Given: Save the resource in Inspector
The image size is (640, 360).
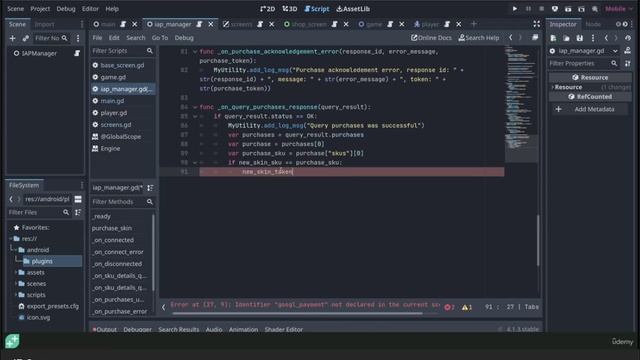Looking at the screenshot, I should click(x=580, y=38).
